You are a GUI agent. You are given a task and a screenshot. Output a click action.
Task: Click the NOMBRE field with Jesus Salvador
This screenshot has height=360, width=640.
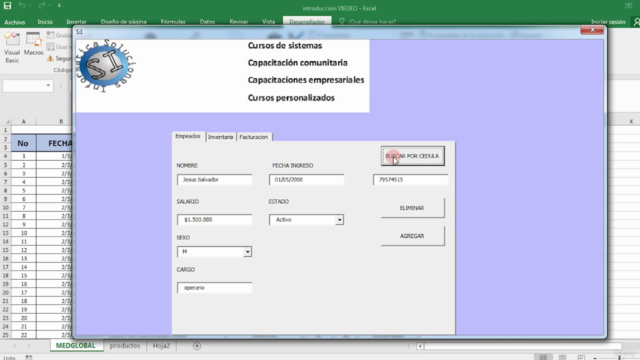pyautogui.click(x=215, y=180)
